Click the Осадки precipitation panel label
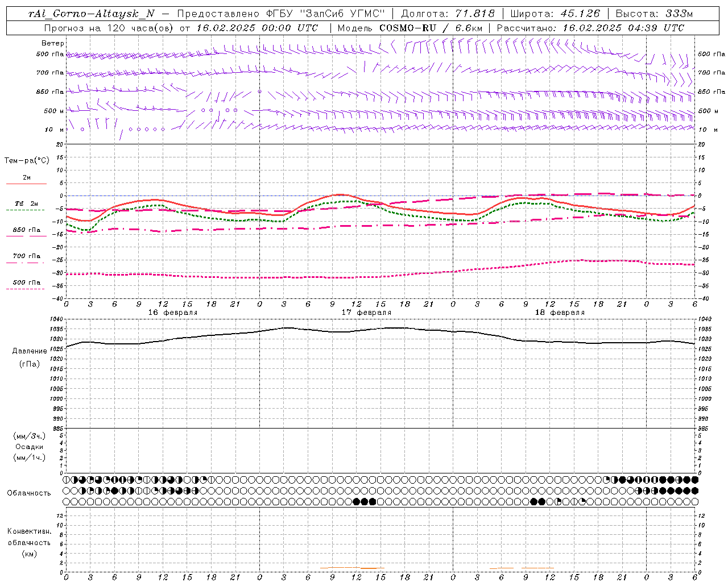This screenshot has height=582, width=728. tap(30, 447)
